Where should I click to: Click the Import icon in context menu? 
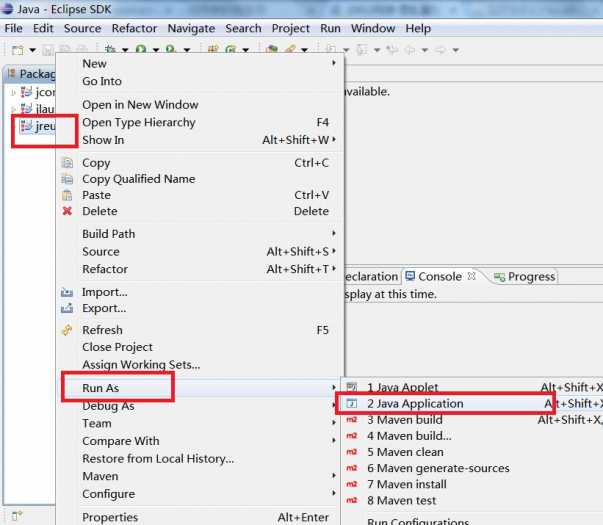(x=67, y=292)
